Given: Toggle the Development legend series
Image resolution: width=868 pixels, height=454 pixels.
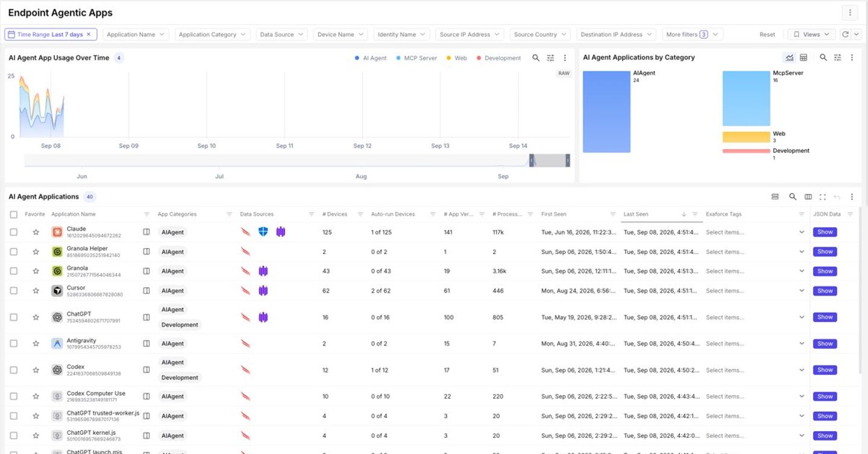Looking at the screenshot, I should coord(498,58).
